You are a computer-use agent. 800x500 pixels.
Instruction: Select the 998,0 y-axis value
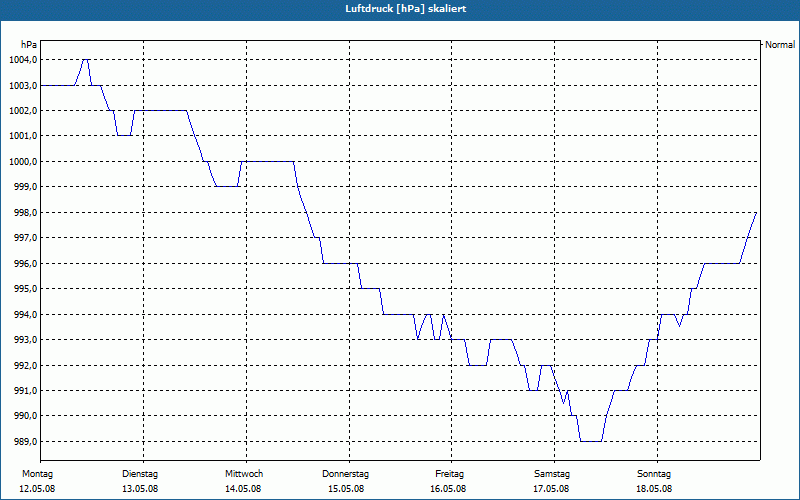click(x=25, y=212)
